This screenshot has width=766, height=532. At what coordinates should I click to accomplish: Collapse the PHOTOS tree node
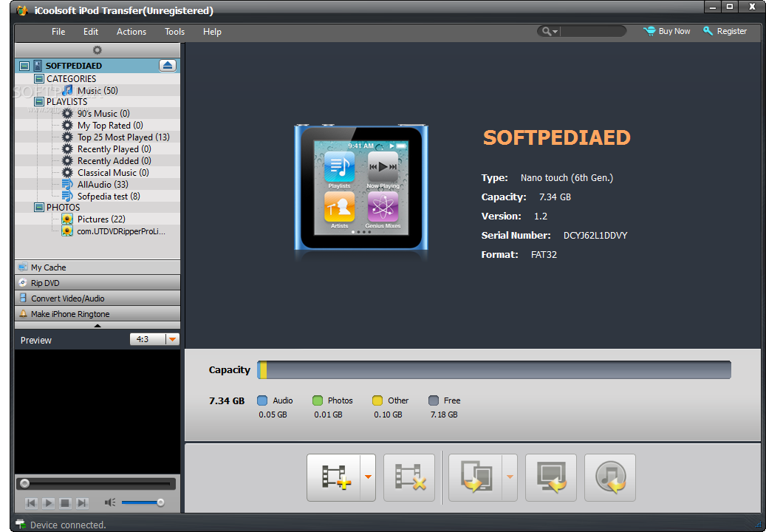39,207
